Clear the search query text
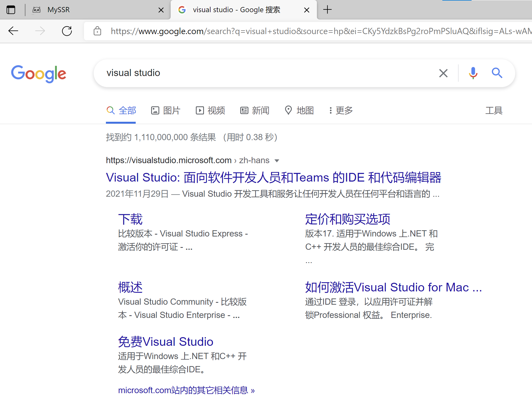532x401 pixels. point(443,73)
